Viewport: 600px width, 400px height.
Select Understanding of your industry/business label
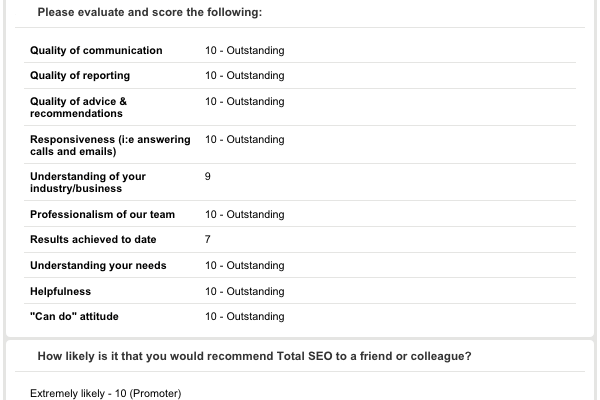88,182
